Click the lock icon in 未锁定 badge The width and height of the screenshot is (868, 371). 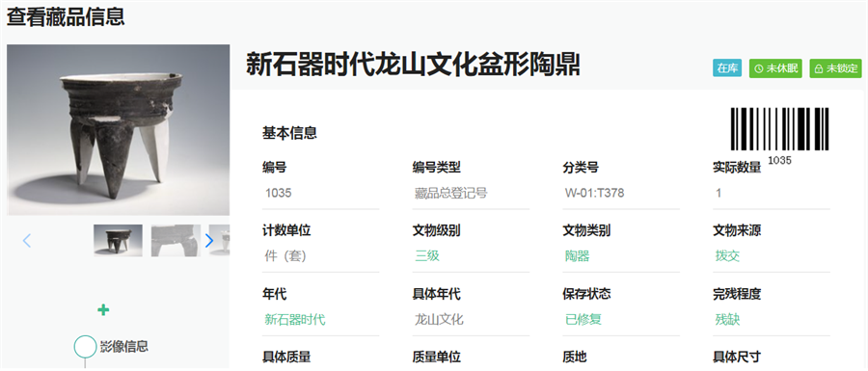[819, 69]
